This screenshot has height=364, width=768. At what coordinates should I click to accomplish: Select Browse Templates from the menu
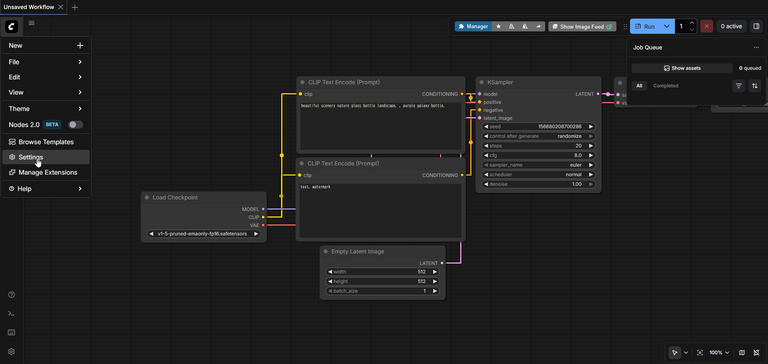pyautogui.click(x=46, y=142)
